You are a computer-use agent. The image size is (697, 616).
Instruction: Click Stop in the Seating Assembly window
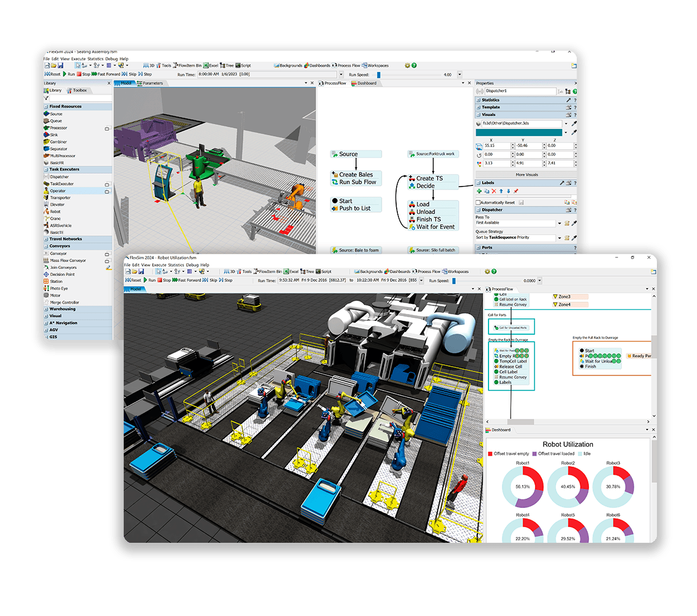[x=84, y=74]
